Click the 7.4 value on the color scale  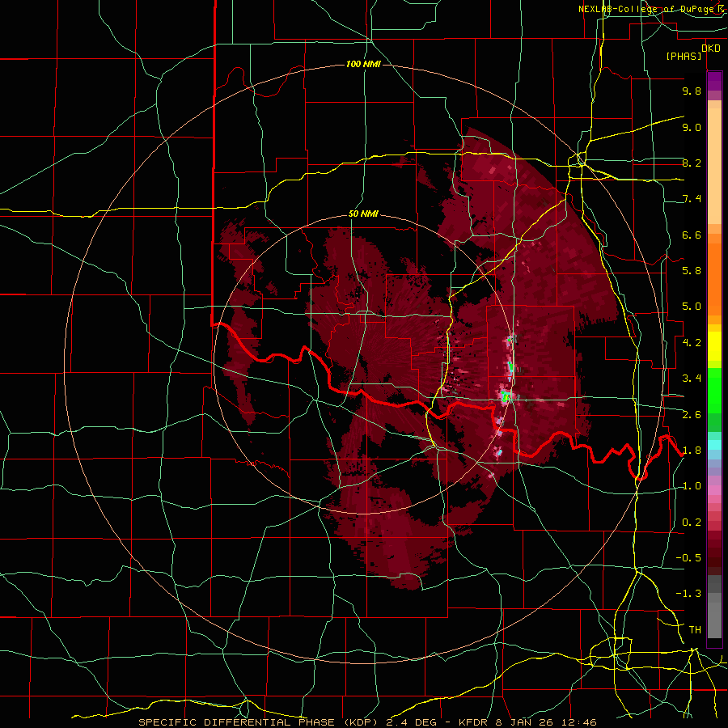tap(692, 199)
